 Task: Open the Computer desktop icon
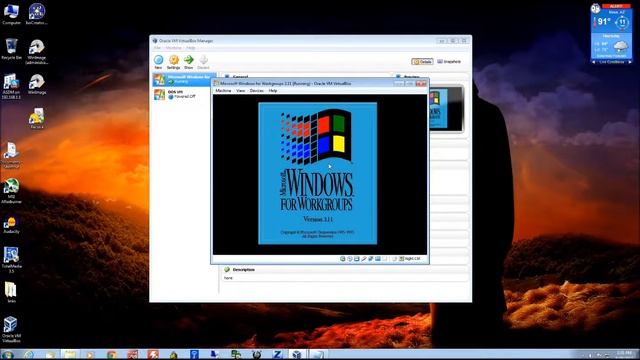click(x=11, y=14)
